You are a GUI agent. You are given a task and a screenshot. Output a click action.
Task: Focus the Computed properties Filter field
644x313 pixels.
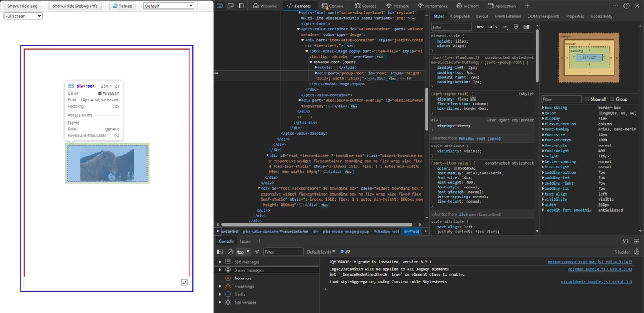[561, 99]
